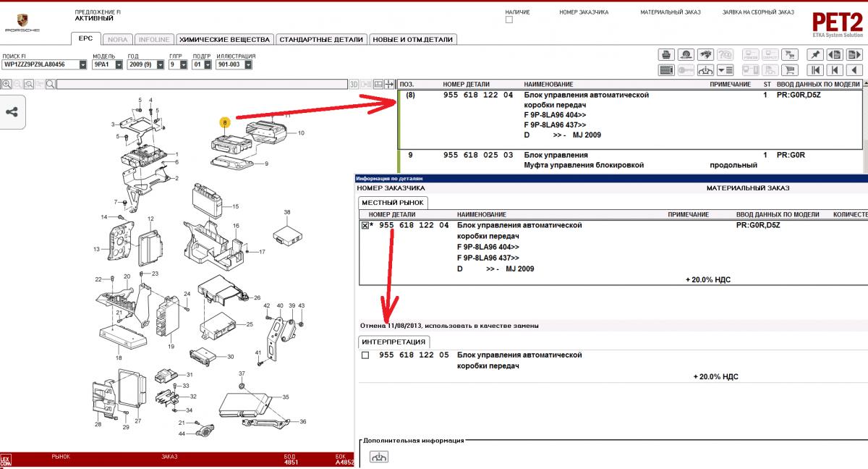The width and height of the screenshot is (868, 469).
Task: Expand the ГОД dropdown showing 2009 (9)
Action: coord(161,64)
